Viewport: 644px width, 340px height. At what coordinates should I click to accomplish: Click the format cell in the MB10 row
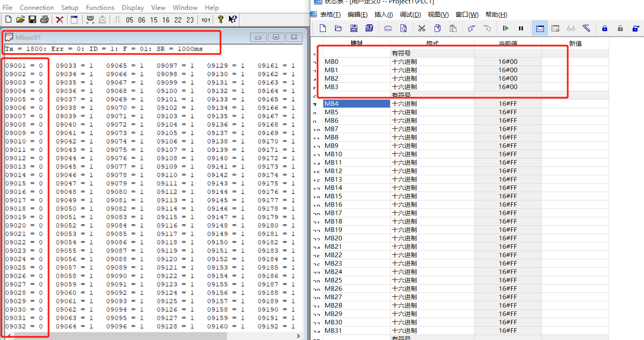(432, 154)
